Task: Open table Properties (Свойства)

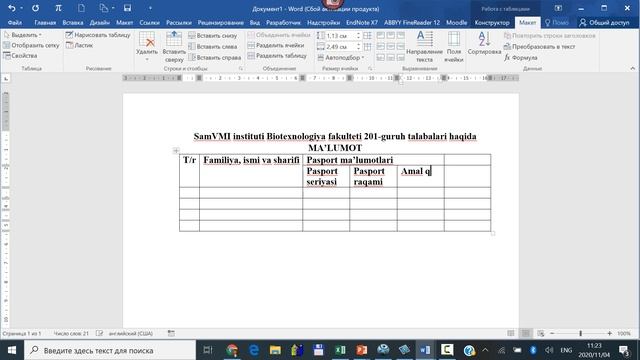Action: [20, 56]
